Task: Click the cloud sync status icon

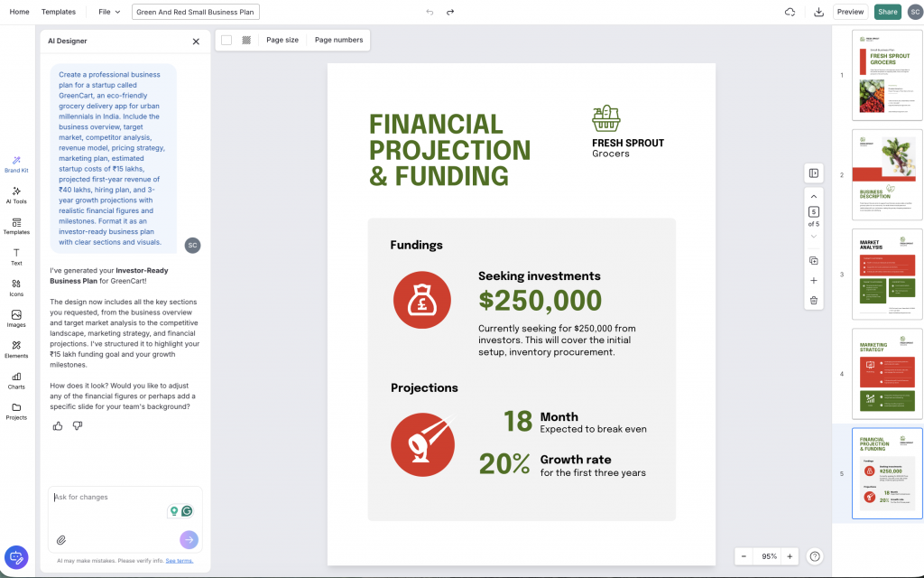Action: pos(790,12)
